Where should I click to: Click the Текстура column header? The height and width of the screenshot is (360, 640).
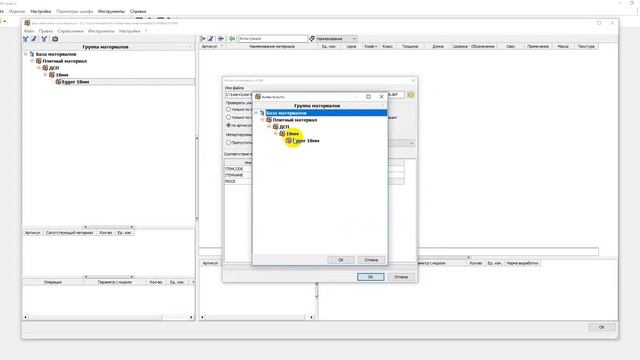pos(586,46)
